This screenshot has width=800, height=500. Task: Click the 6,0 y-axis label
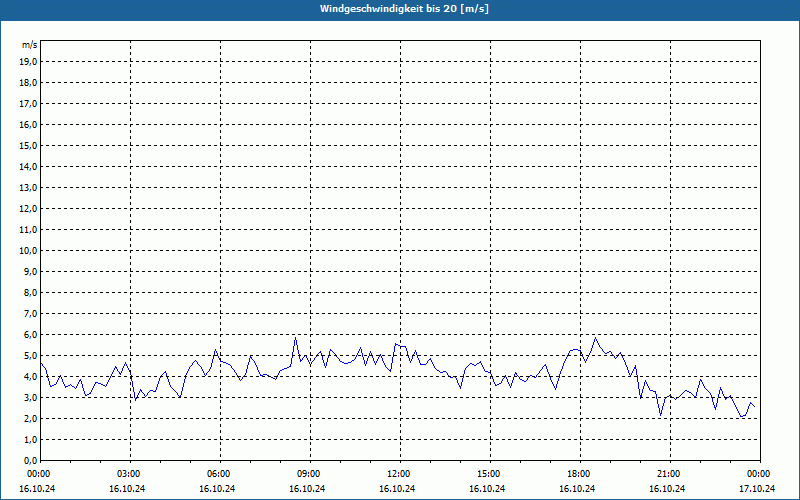pyautogui.click(x=30, y=335)
